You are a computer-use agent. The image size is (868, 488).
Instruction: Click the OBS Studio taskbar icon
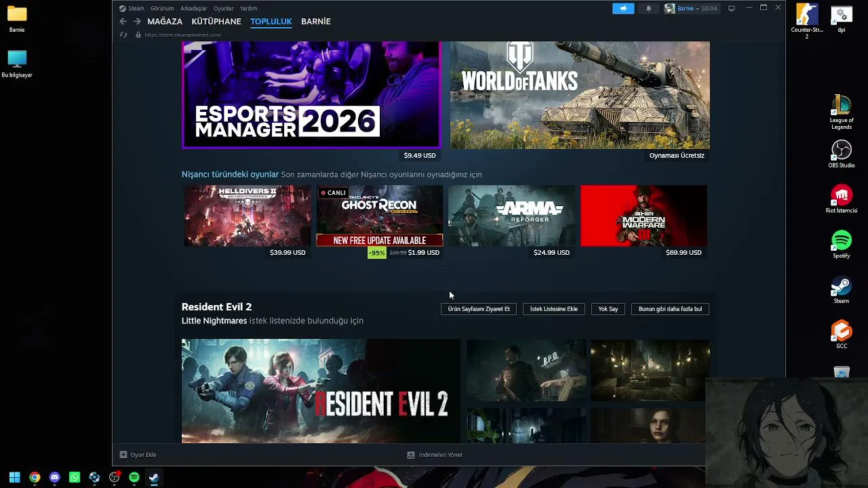click(115, 477)
